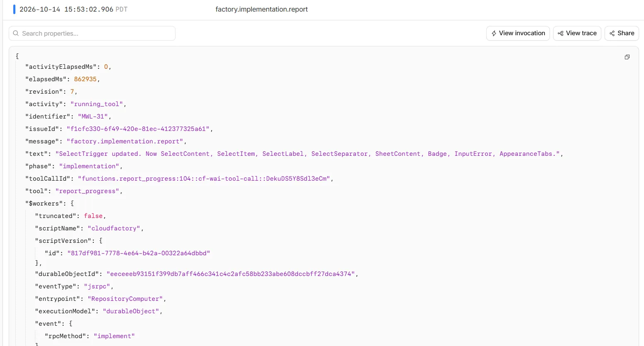Click the Share button
Image resolution: width=644 pixels, height=346 pixels.
pyautogui.click(x=622, y=33)
